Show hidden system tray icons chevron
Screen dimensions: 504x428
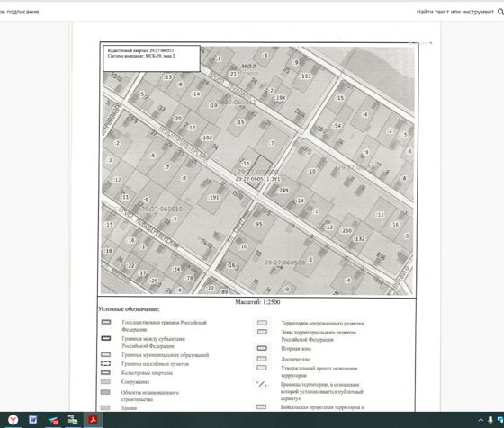(481, 420)
